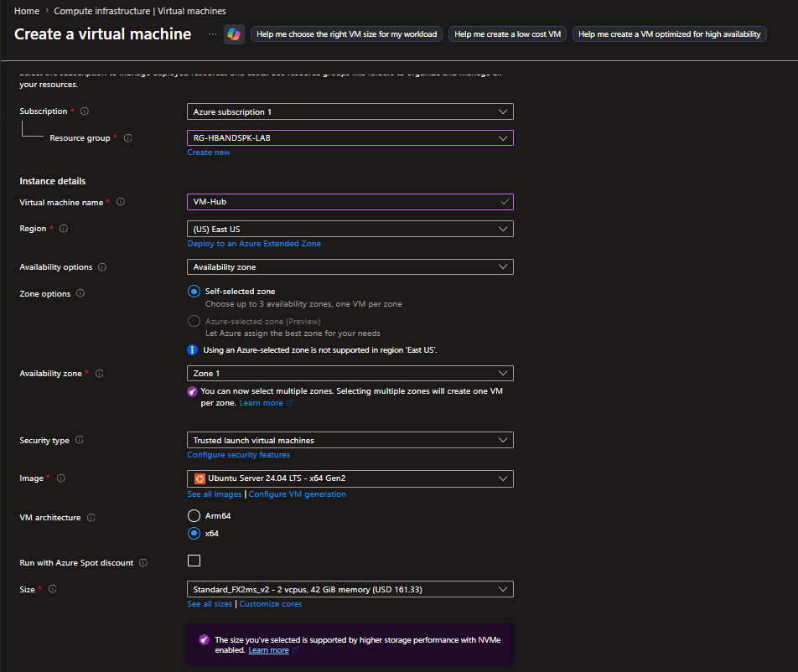
Task: Show info tooltip for Zone options
Action: (80, 293)
